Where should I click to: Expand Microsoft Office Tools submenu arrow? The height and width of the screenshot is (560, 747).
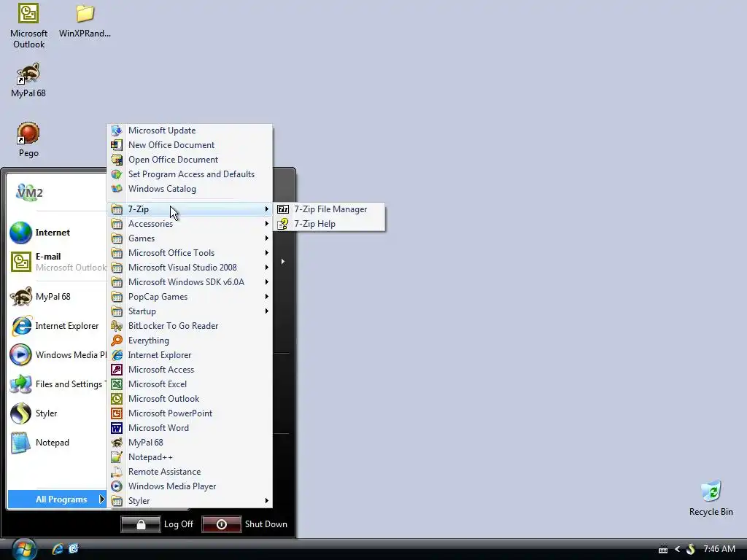(267, 253)
